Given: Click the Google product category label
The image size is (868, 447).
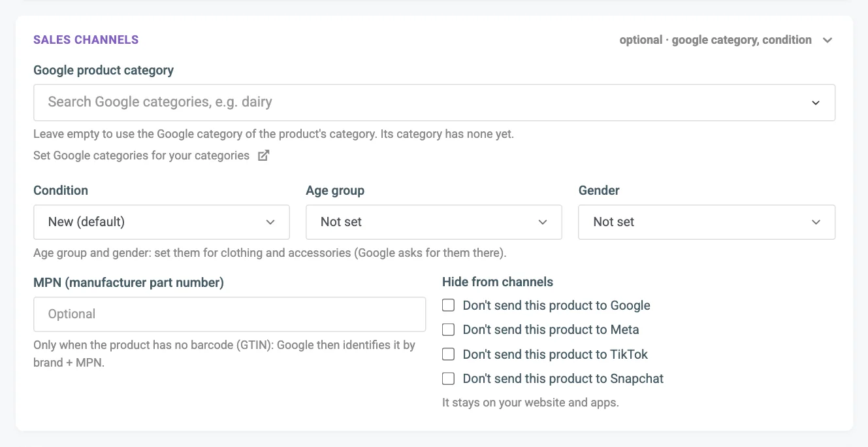Looking at the screenshot, I should 103,70.
